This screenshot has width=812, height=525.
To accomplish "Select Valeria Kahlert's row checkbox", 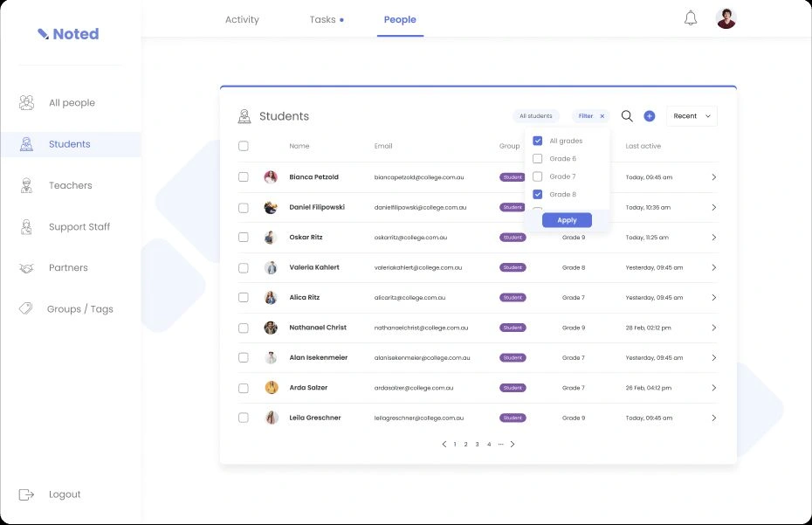I will click(x=244, y=268).
